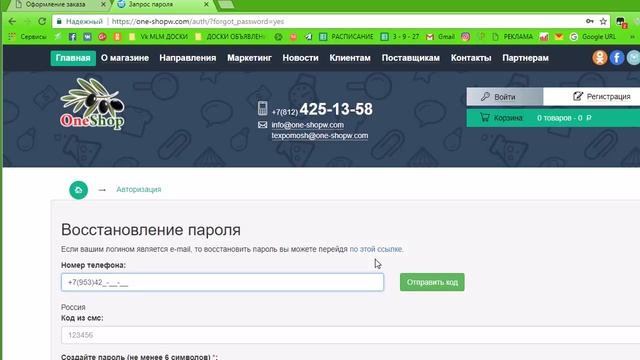Open the Авторизация breadcrumb link
The height and width of the screenshot is (360, 640).
coord(139,189)
